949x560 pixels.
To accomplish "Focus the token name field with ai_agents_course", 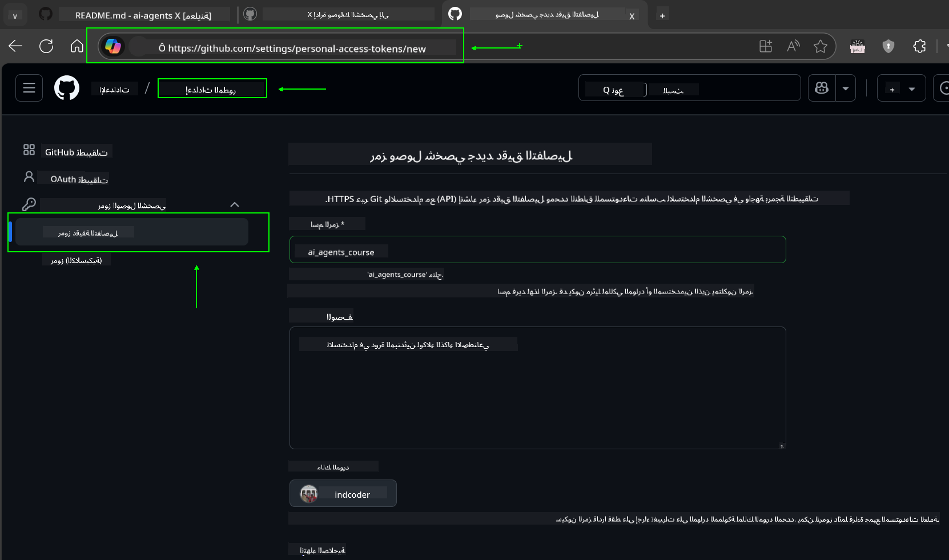I will click(x=537, y=249).
